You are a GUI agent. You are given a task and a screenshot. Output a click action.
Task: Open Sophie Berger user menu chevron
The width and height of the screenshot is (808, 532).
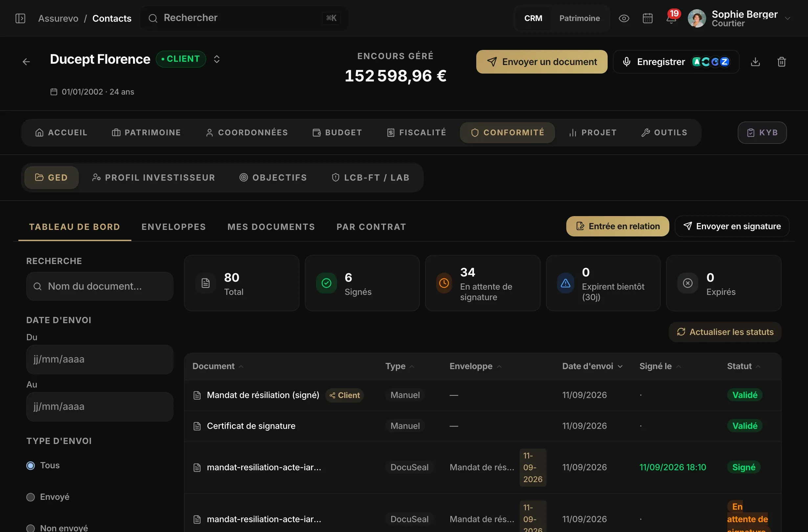click(788, 18)
